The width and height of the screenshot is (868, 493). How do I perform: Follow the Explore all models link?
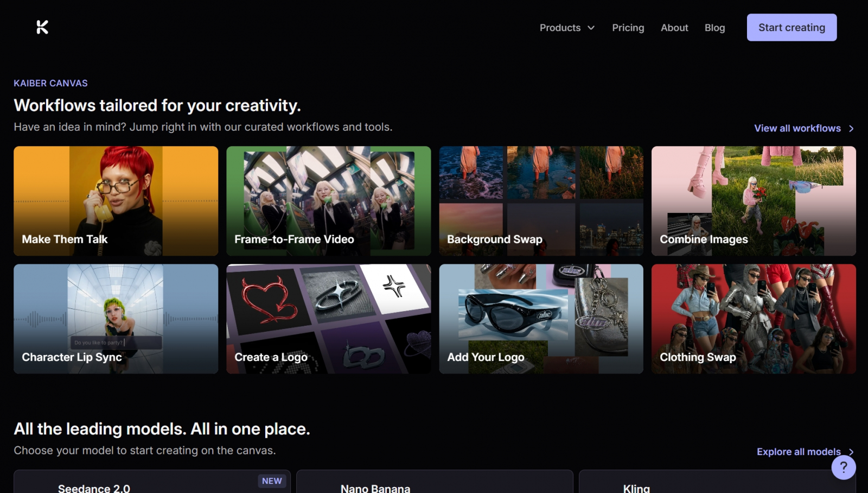[x=806, y=452]
